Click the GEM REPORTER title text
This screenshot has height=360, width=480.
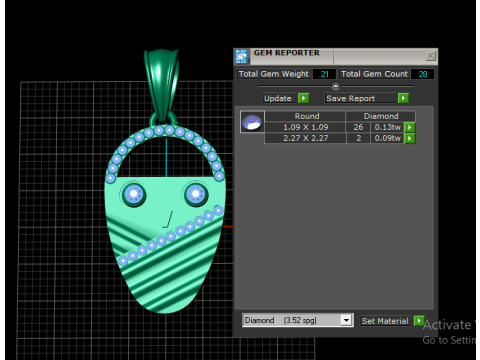[287, 53]
